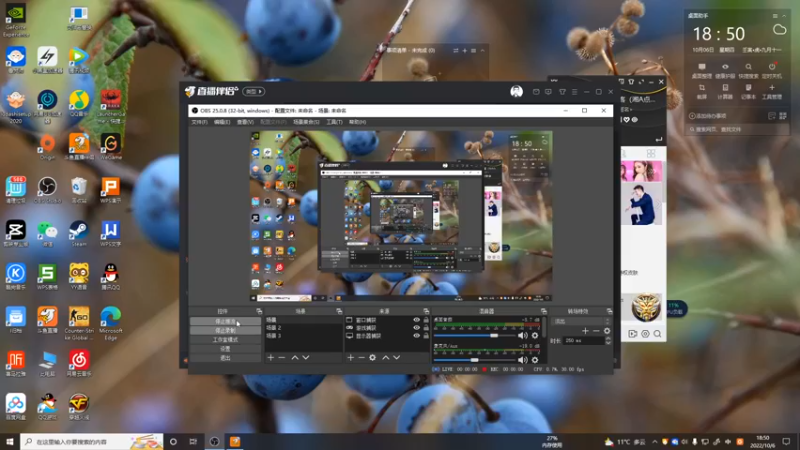Toggle visibility of second source (game capture)

tap(416, 328)
